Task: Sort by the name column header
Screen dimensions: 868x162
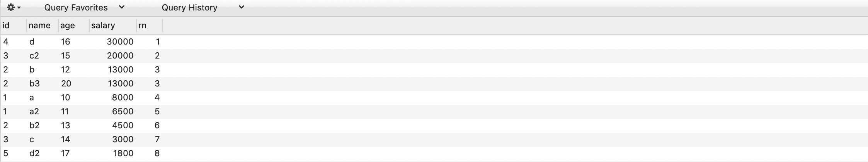Action: pyautogui.click(x=43, y=26)
